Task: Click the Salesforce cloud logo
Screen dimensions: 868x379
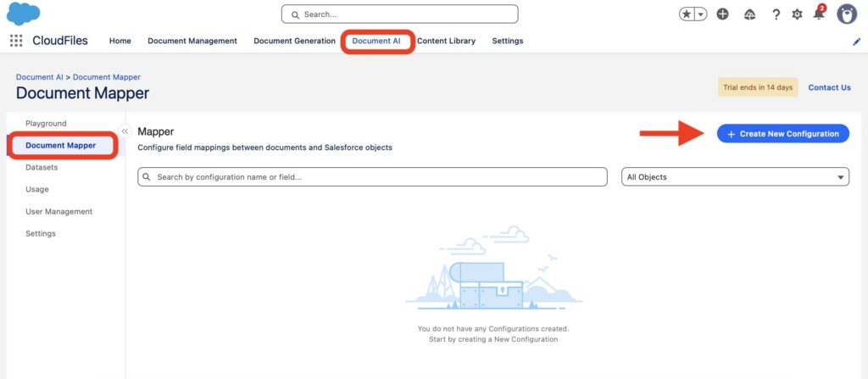Action: coord(23,14)
